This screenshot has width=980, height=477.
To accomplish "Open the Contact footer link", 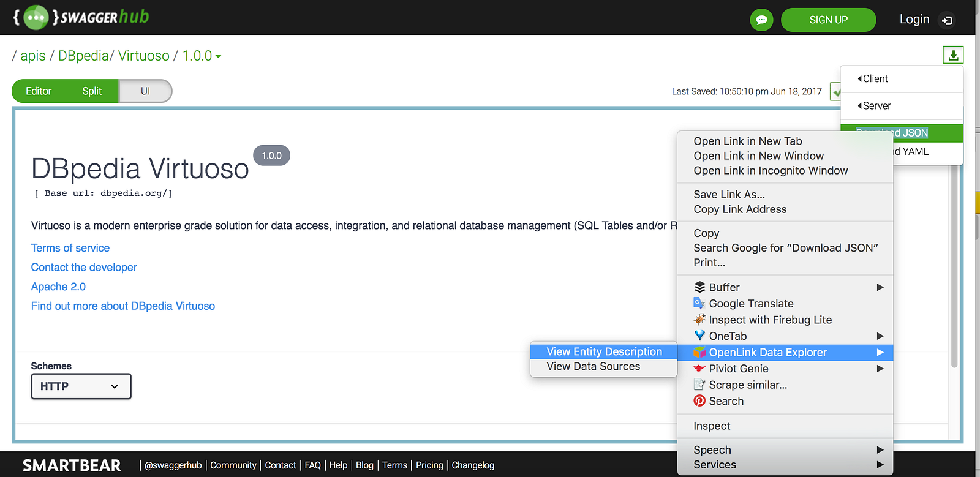I will (281, 465).
